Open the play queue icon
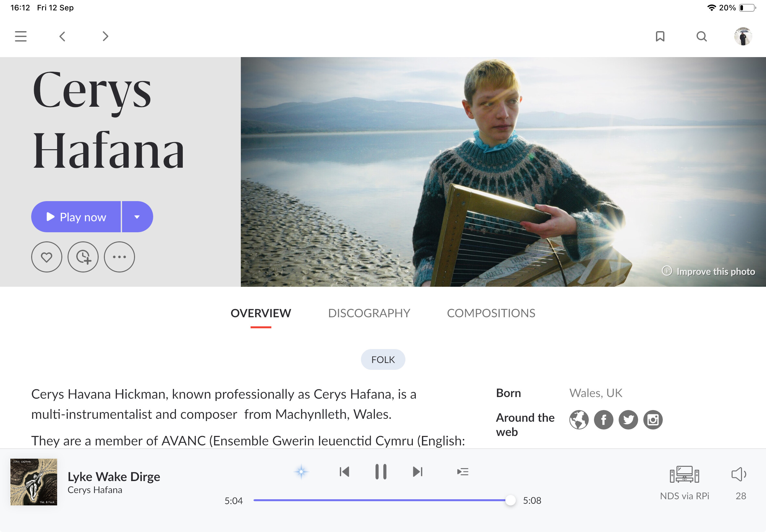766x532 pixels. [x=463, y=472]
